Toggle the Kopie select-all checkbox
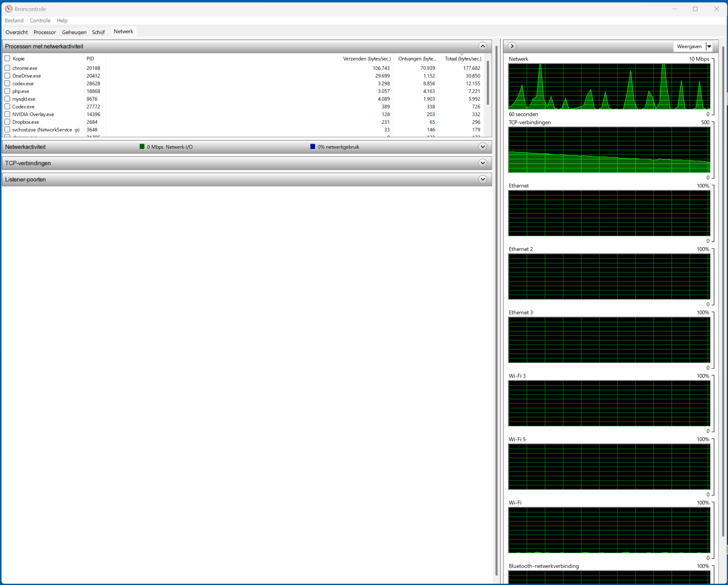Image resolution: width=728 pixels, height=585 pixels. pos(7,58)
